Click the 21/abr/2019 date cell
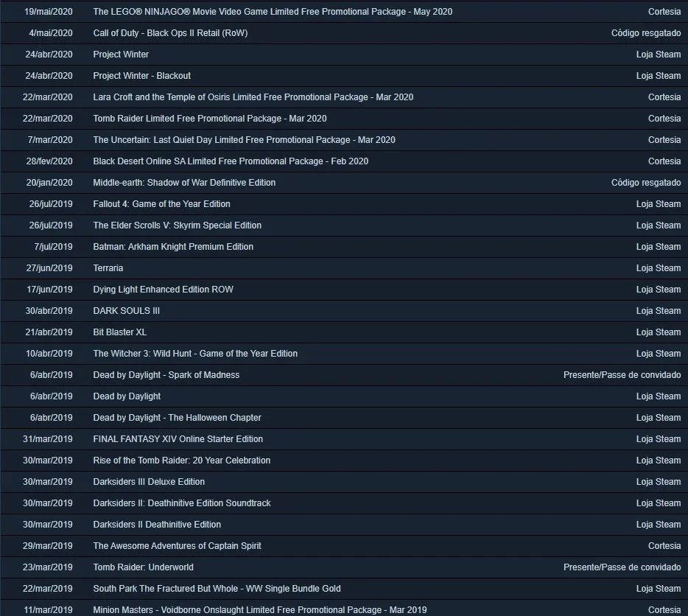Viewport: 688px width, 616px height. click(x=49, y=332)
